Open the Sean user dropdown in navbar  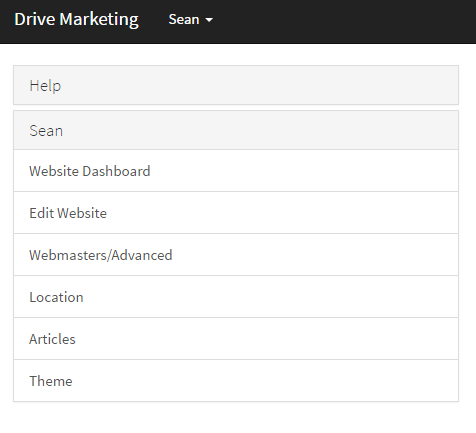pyautogui.click(x=191, y=19)
